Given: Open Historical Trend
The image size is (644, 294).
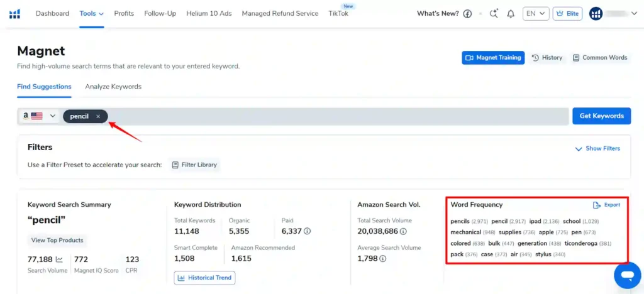Looking at the screenshot, I should point(204,278).
